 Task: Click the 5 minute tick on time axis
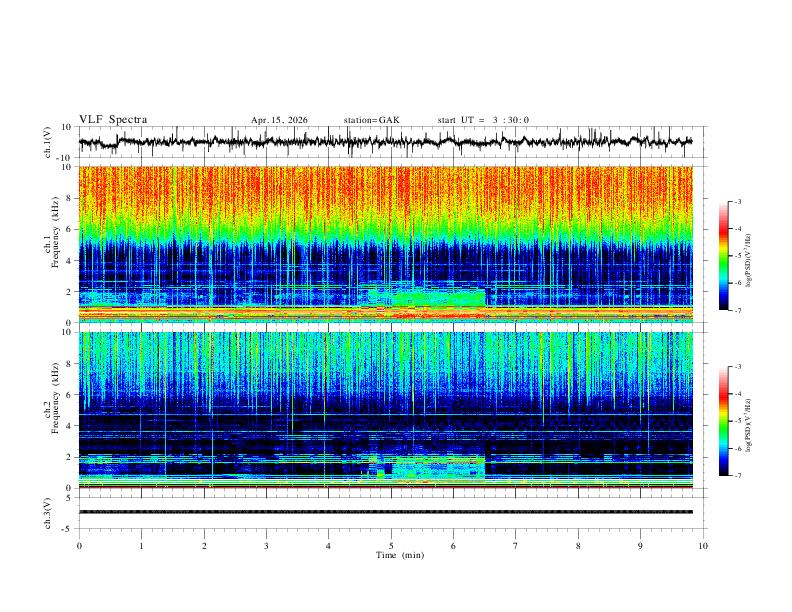pos(391,546)
